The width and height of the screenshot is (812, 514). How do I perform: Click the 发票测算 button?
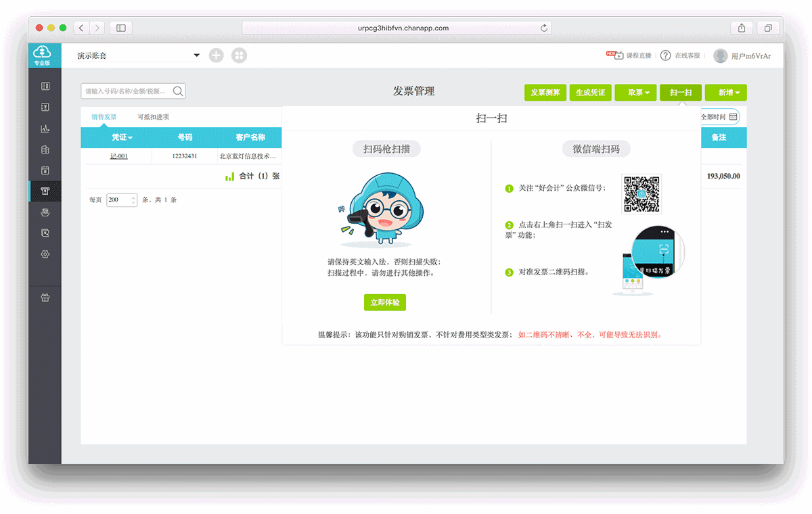[x=545, y=93]
